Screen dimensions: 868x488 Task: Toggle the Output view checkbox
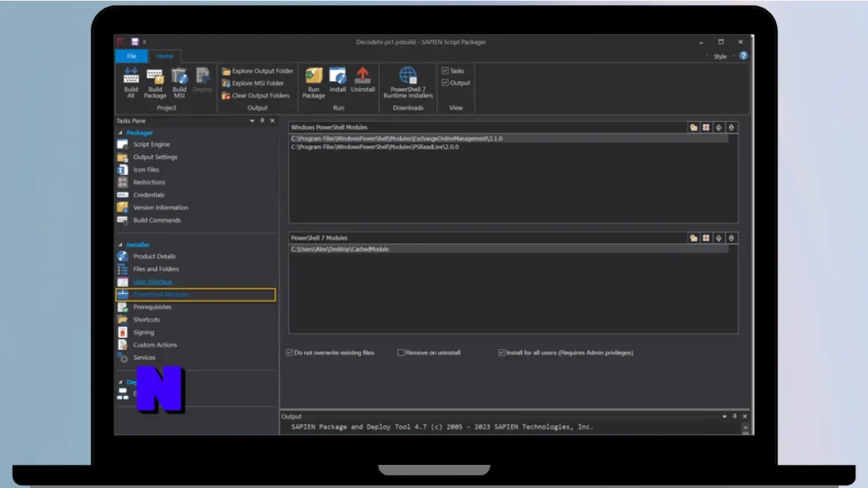coord(445,83)
